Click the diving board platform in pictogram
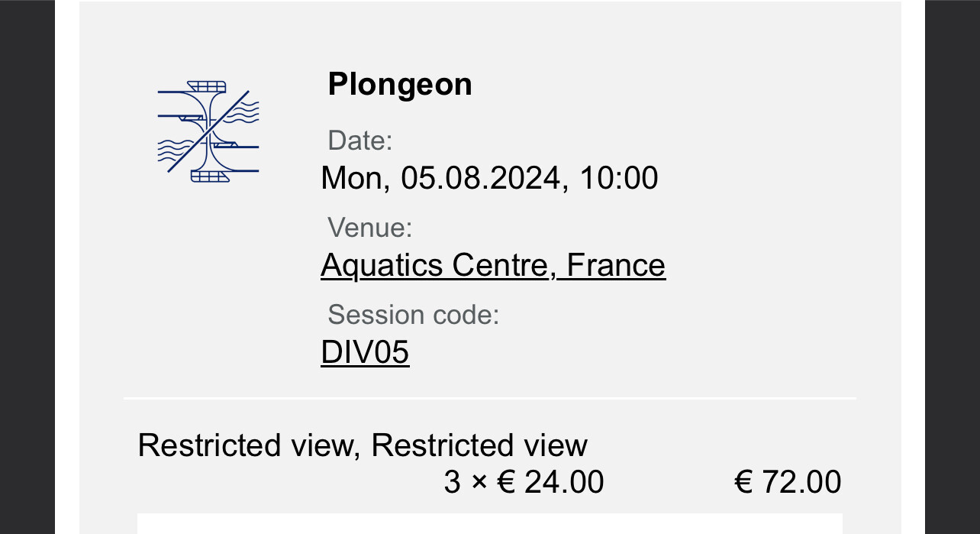Viewport: 980px width, 534px height. 206,85
